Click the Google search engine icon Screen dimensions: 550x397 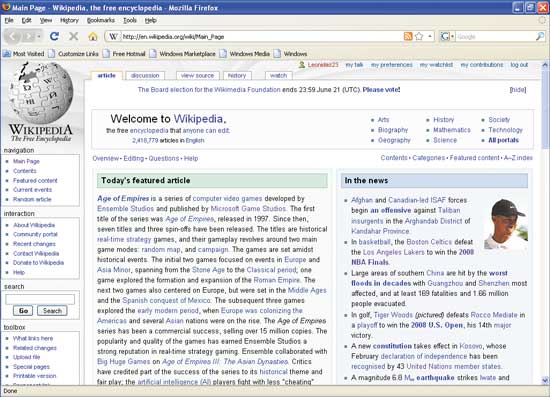pyautogui.click(x=445, y=36)
